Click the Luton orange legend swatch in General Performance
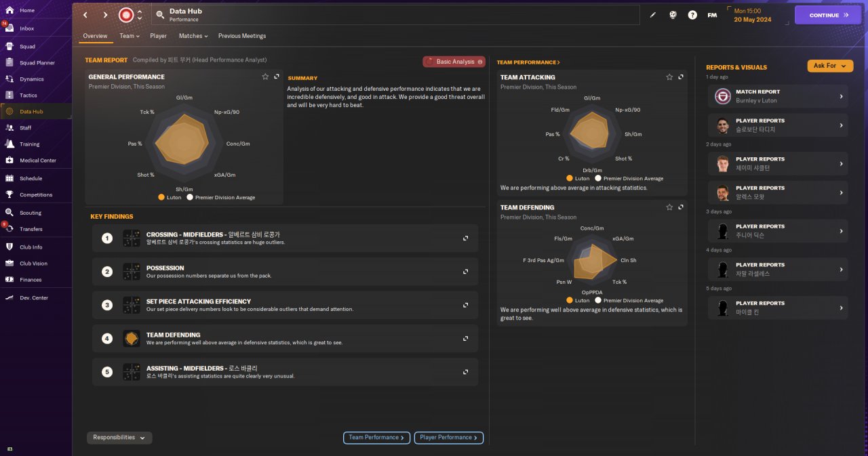The image size is (868, 456). [161, 197]
